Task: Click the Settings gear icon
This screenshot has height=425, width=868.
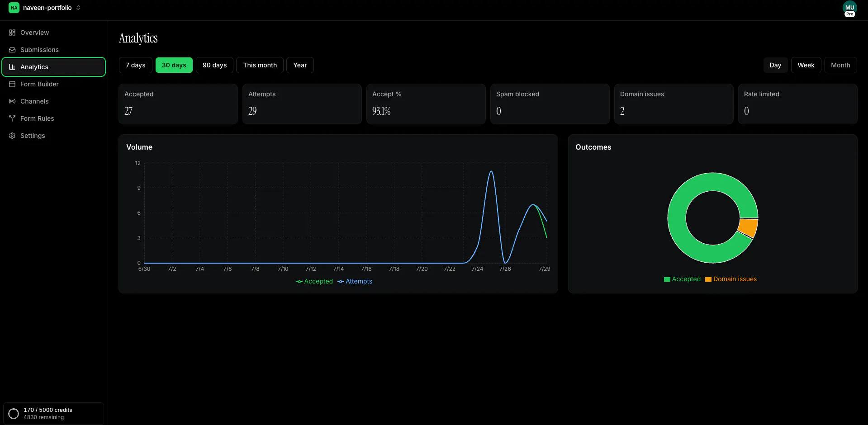Action: [x=12, y=136]
